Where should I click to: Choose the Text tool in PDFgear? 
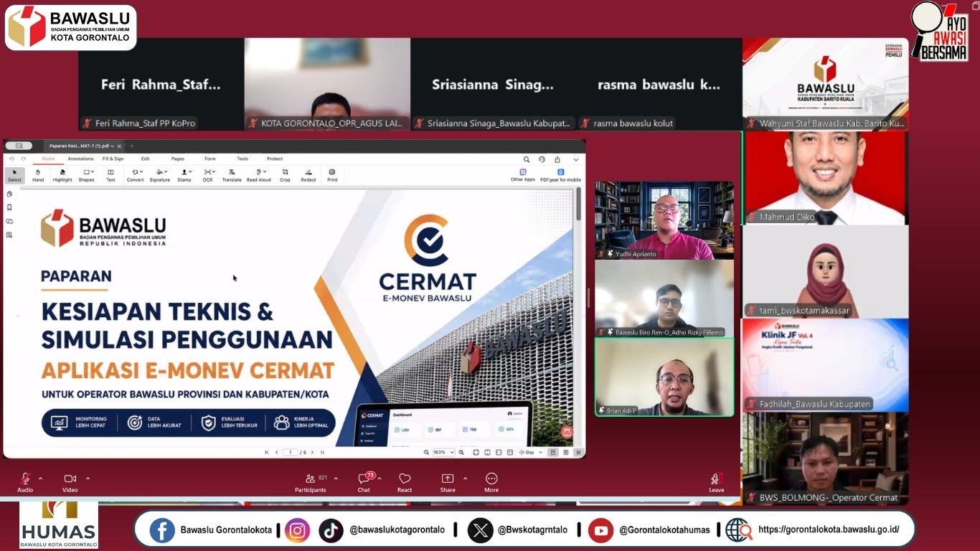coord(110,175)
